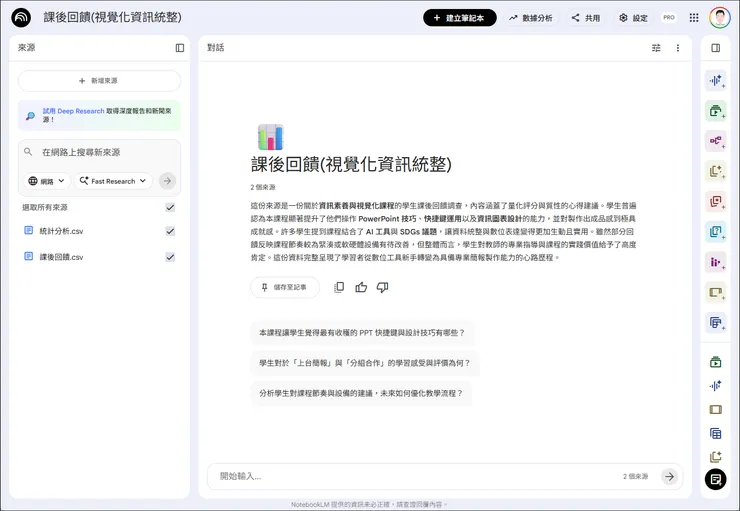Collapse the 來源 sources panel
The height and width of the screenshot is (511, 740).
click(180, 48)
